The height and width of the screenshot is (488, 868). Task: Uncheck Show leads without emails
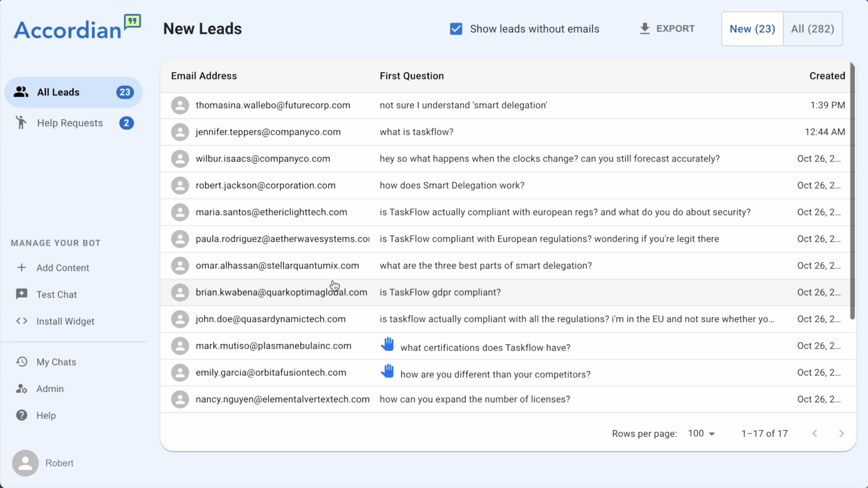point(456,29)
